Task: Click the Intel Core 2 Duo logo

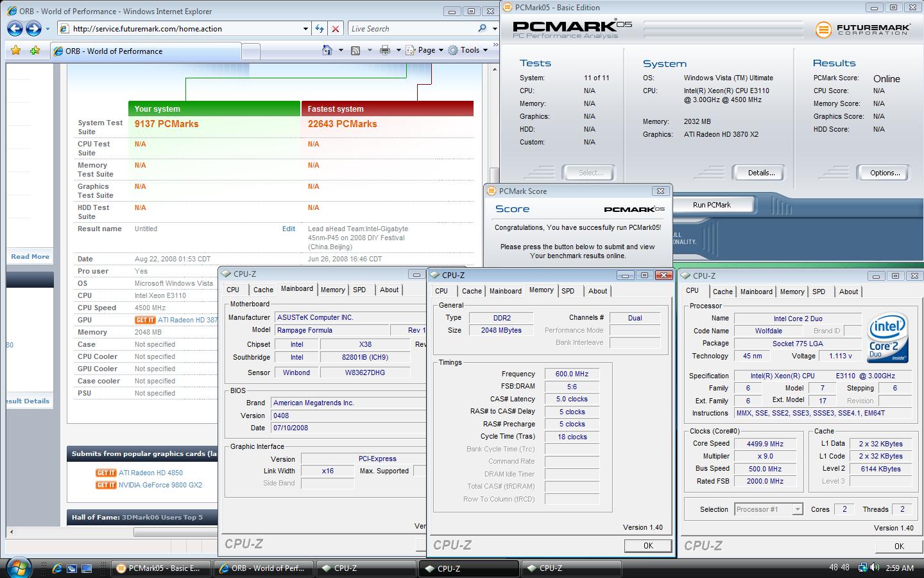Action: click(x=887, y=337)
